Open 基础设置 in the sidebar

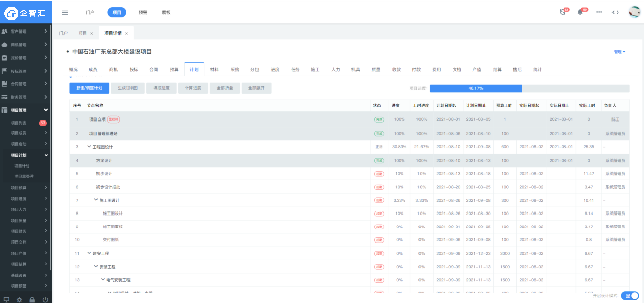[18, 275]
